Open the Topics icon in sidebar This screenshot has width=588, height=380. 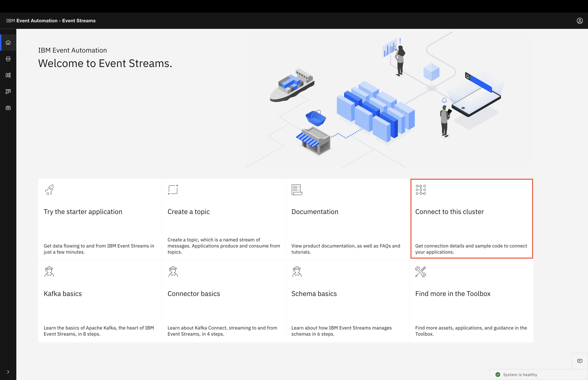click(8, 59)
